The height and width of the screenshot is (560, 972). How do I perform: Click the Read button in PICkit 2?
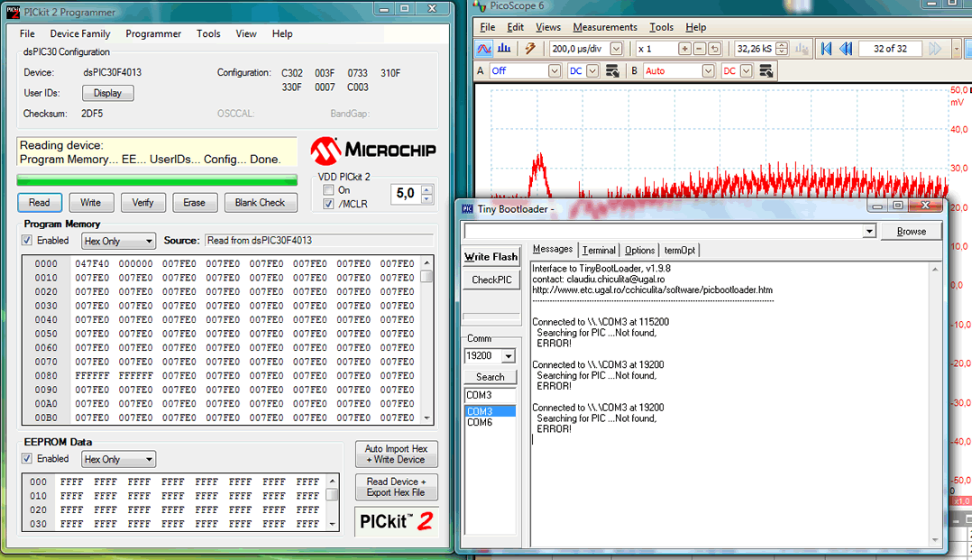[x=39, y=203]
